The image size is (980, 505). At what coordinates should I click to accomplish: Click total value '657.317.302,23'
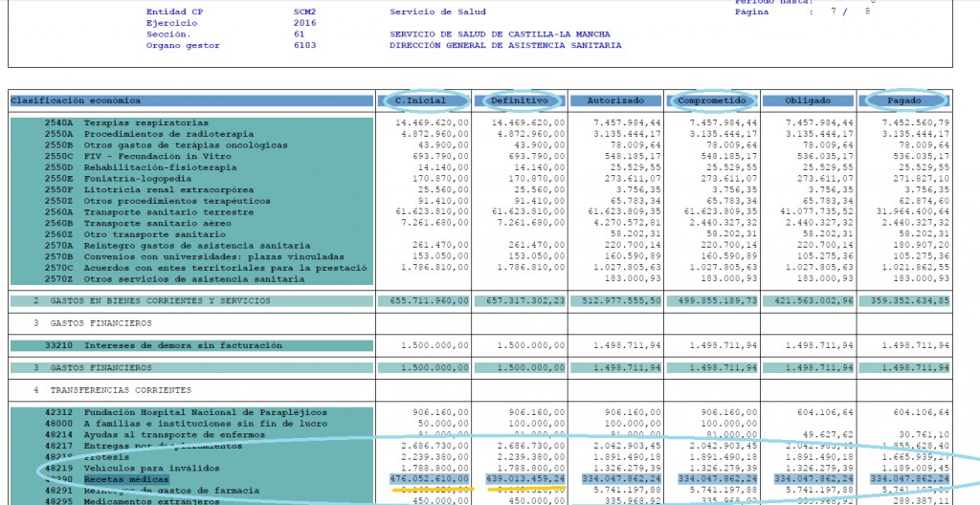pyautogui.click(x=525, y=301)
